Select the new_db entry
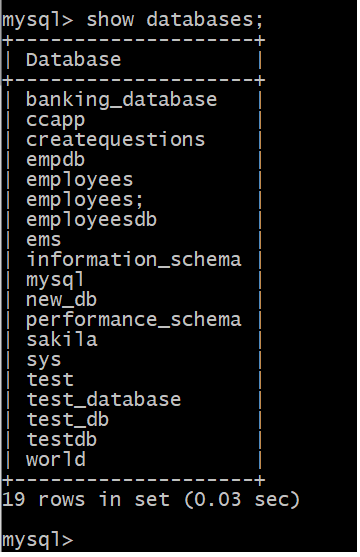This screenshot has height=557, width=360. click(61, 300)
